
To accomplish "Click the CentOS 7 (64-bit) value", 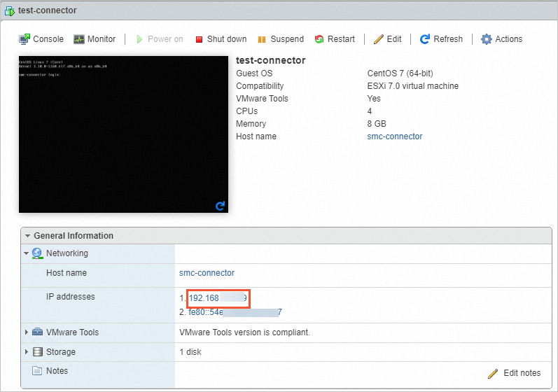I will pos(400,73).
